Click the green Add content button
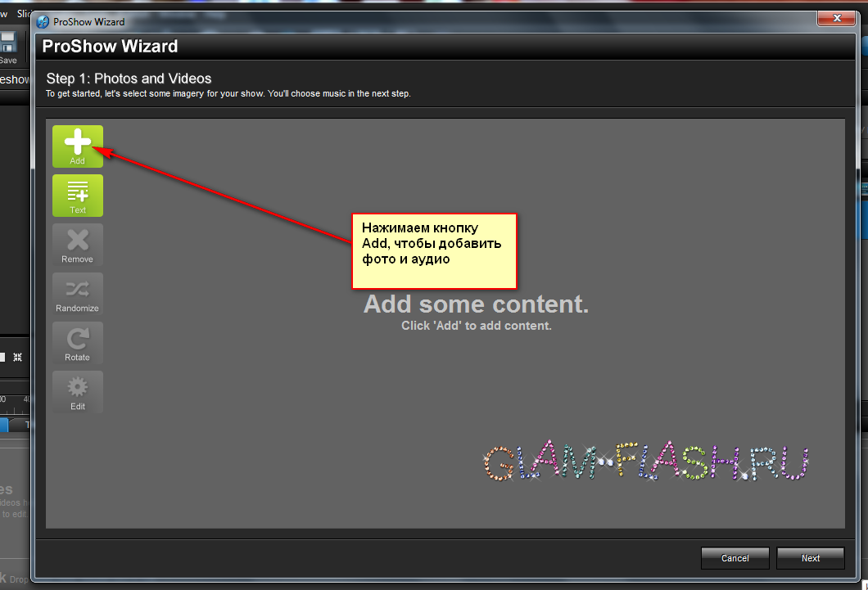Image resolution: width=868 pixels, height=590 pixels. [x=78, y=146]
